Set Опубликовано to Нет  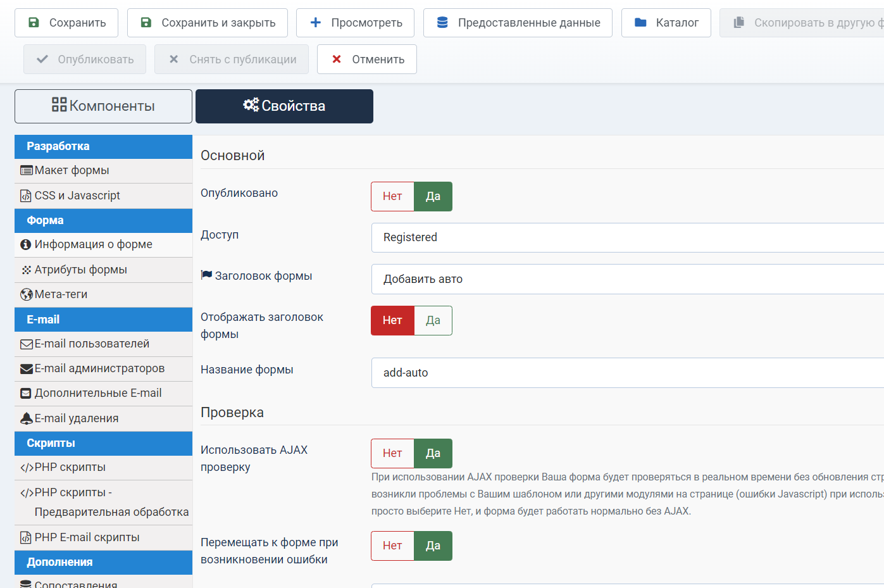(x=392, y=196)
